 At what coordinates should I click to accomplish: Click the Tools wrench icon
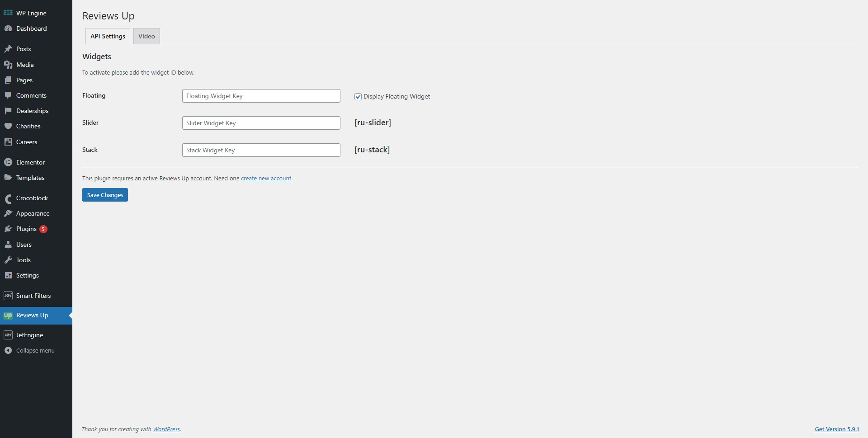pos(8,260)
